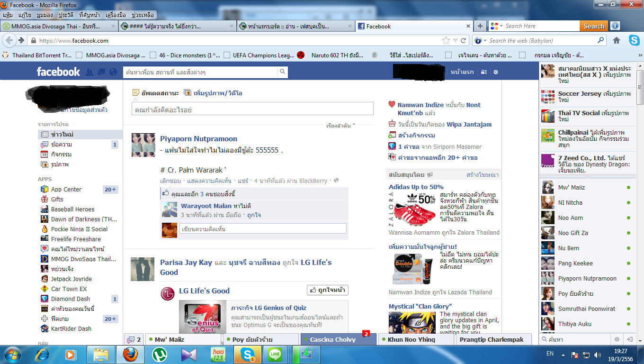Open Cascina Cholvy chat tab
Screen dimensions: 644x364
pyautogui.click(x=338, y=339)
